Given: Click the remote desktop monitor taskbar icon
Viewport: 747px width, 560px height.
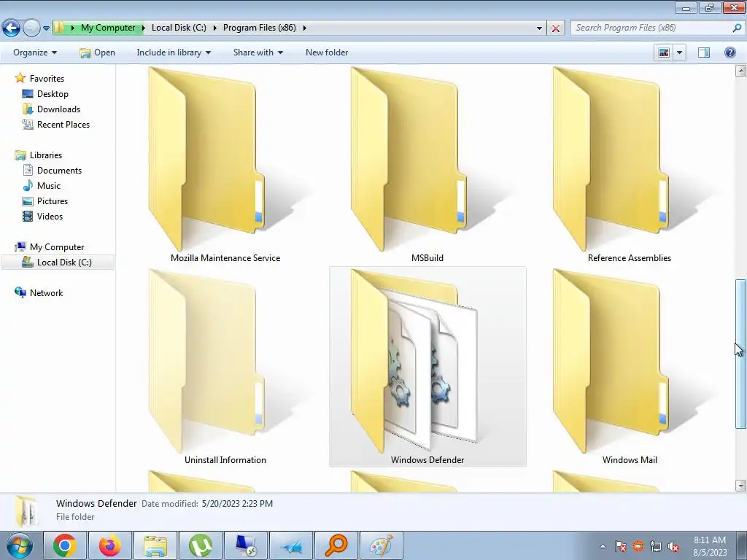Looking at the screenshot, I should tap(246, 545).
